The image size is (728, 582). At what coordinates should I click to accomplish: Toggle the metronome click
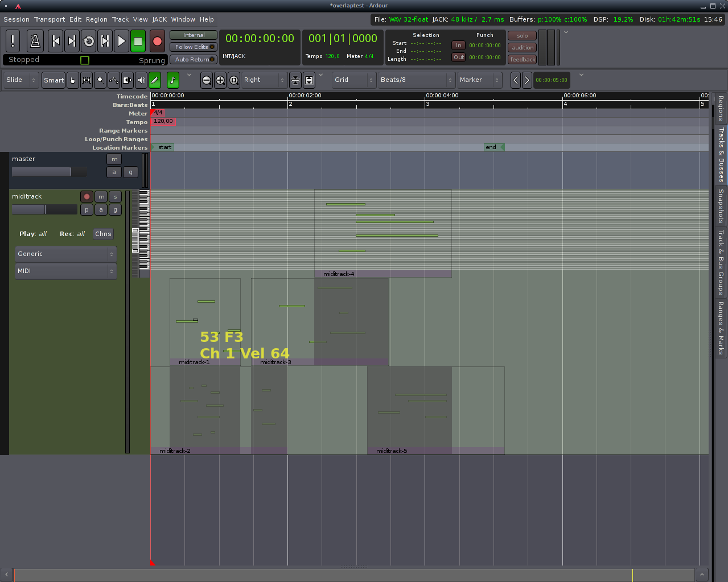[35, 41]
